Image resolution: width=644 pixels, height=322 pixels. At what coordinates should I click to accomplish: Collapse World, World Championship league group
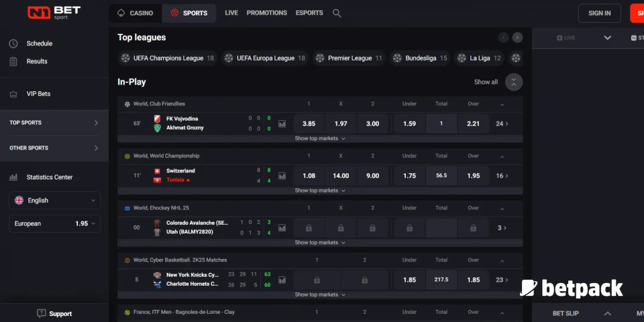[502, 156]
